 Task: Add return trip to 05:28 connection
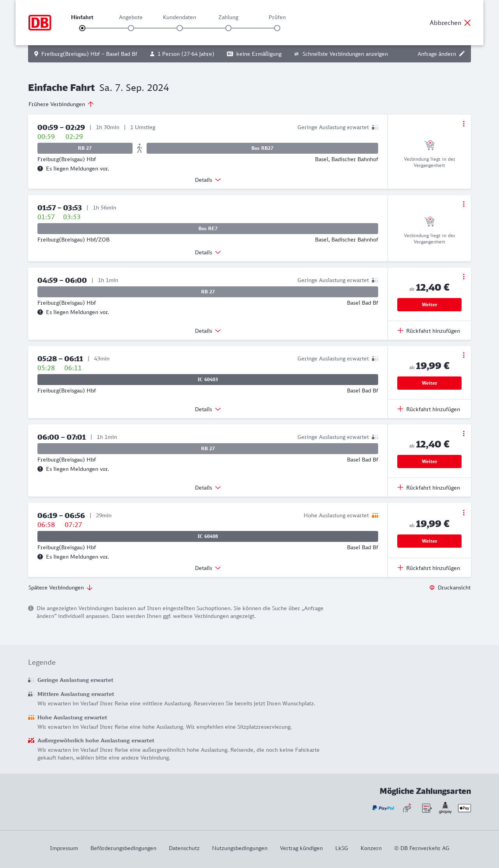429,409
